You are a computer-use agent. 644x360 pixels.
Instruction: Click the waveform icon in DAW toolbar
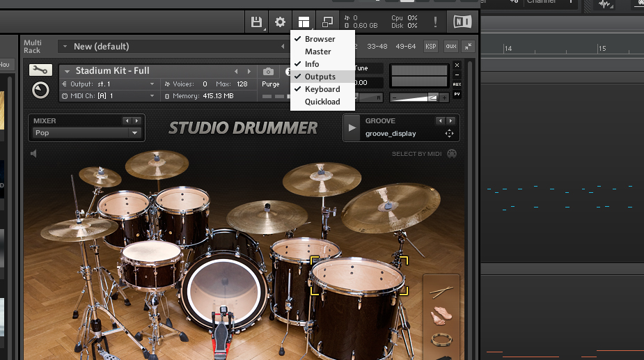pyautogui.click(x=604, y=4)
